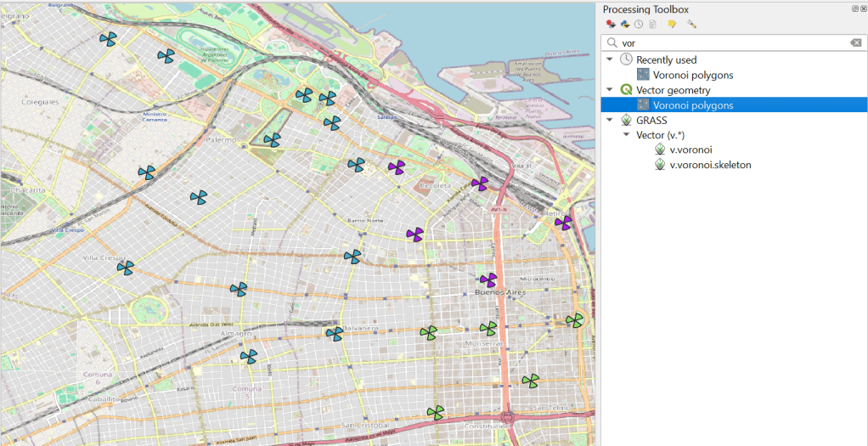868x446 pixels.
Task: Open the Results Viewer document icon
Action: coord(653,25)
